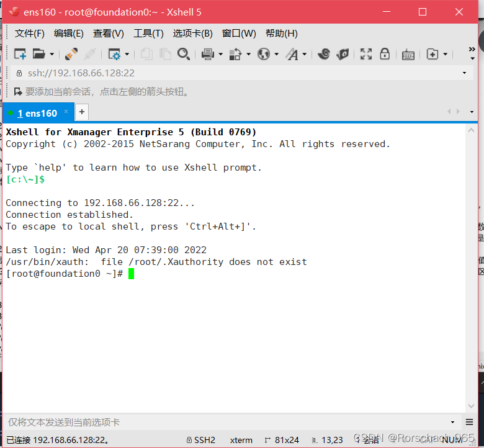Click the Xshell window minimize button

click(387, 12)
